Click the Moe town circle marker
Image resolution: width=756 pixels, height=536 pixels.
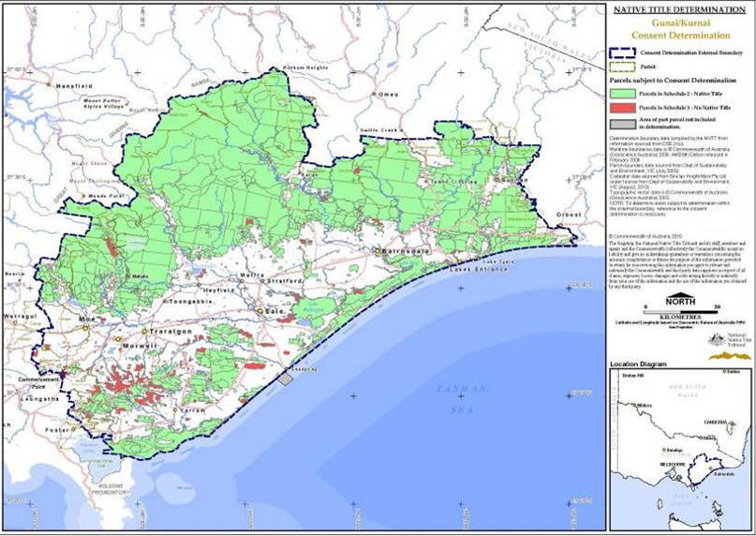point(86,328)
